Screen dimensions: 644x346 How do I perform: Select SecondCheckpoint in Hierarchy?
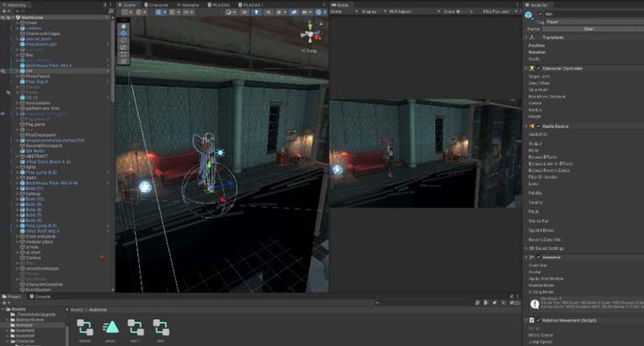pyautogui.click(x=44, y=146)
